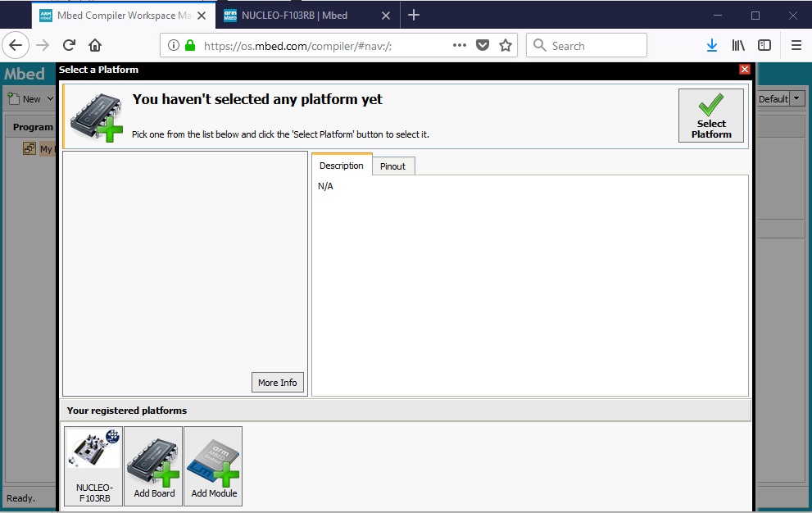Close the Mbed Compiler Workspace browser tab
This screenshot has width=812, height=513.
pos(202,16)
